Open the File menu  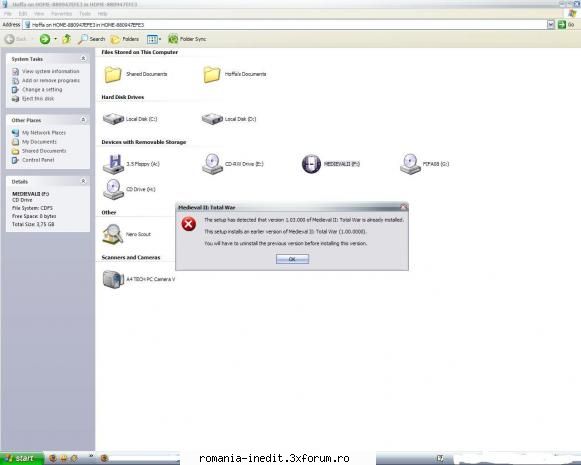tap(7, 14)
